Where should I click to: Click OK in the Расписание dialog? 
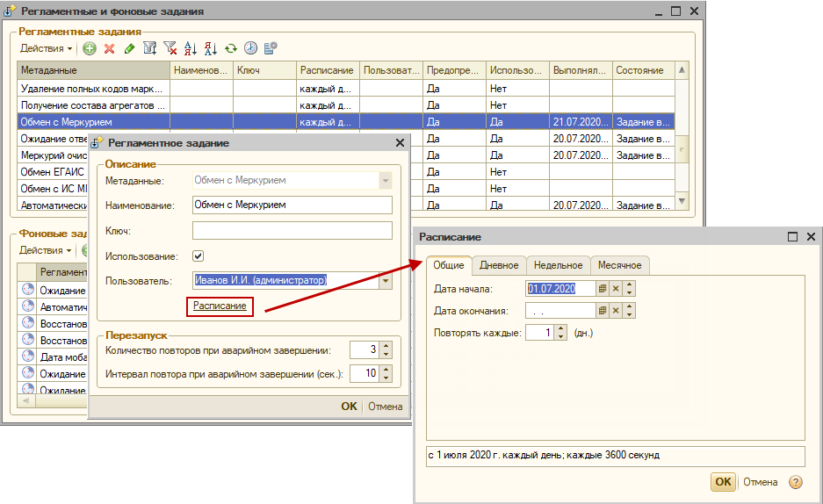(x=723, y=482)
